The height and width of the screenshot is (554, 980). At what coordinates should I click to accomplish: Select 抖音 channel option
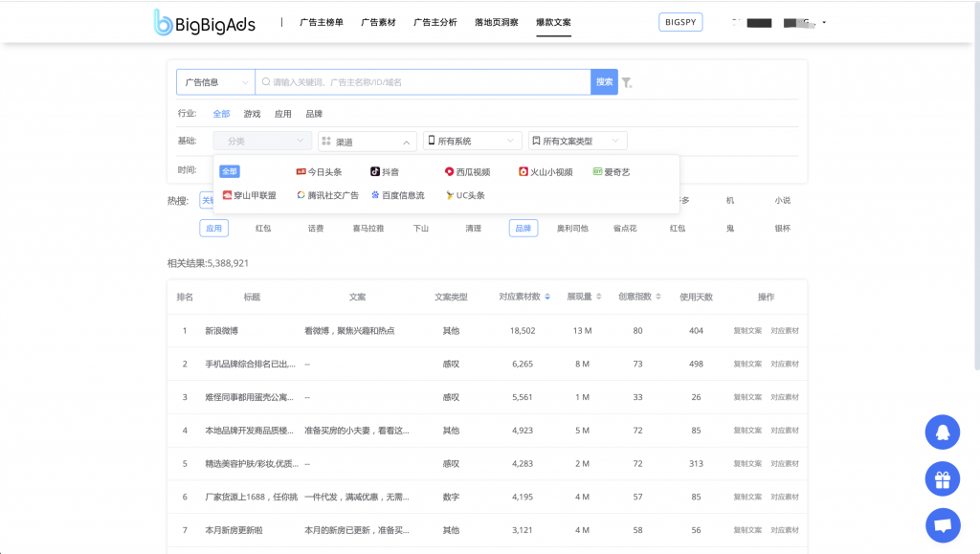385,172
